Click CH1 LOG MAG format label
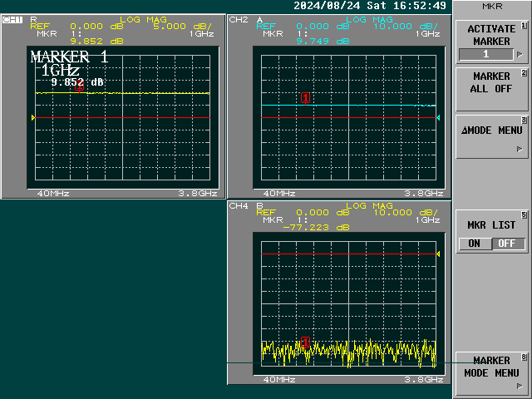 144,19
